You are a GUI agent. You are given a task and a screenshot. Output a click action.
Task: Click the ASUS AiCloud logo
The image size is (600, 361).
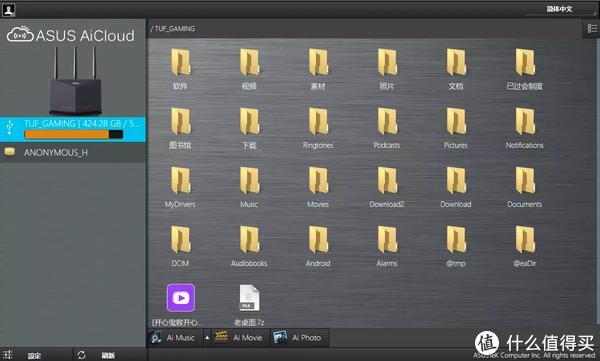tap(71, 34)
